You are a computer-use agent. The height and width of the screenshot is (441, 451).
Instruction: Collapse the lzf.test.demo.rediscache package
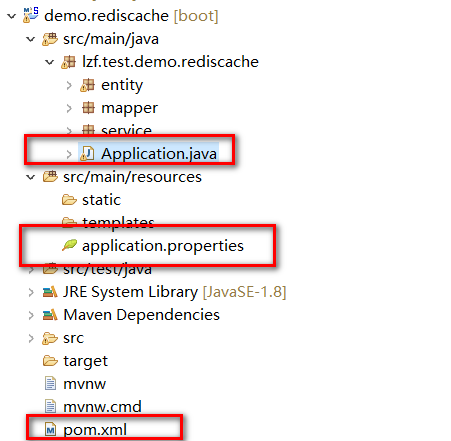[x=50, y=62]
